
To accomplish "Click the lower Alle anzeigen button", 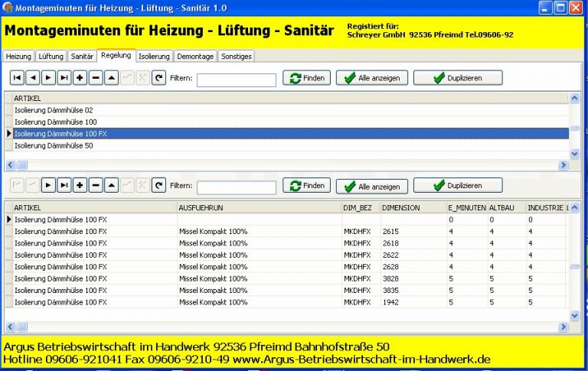I will pos(372,186).
